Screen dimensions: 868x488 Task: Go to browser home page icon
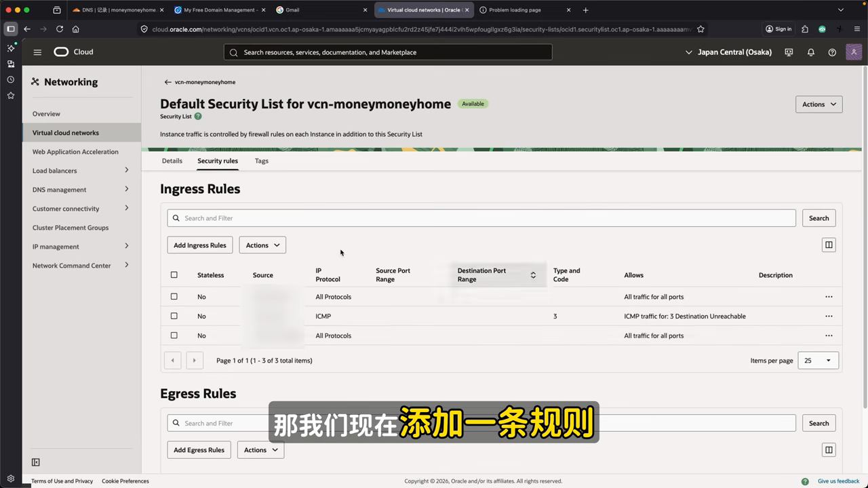(x=76, y=29)
